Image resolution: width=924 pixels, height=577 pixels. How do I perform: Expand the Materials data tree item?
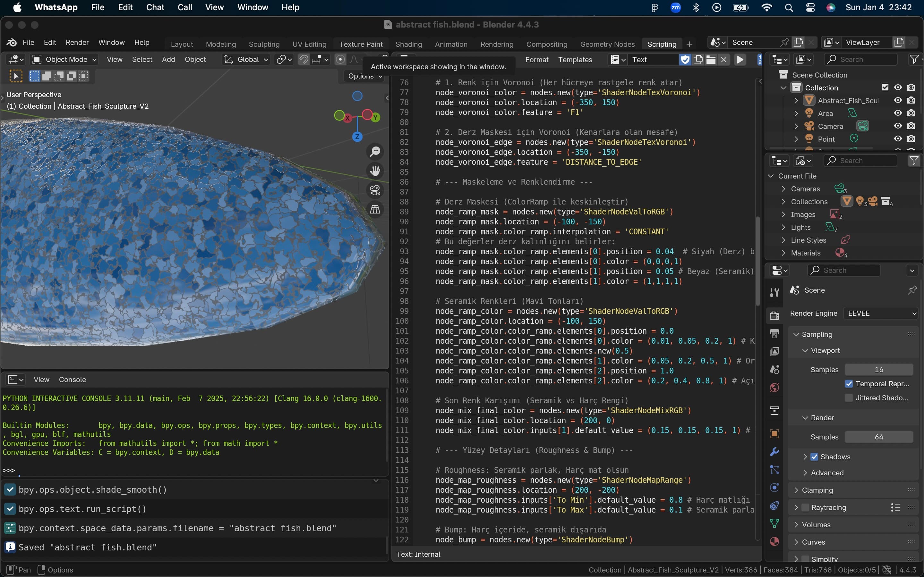[783, 253]
